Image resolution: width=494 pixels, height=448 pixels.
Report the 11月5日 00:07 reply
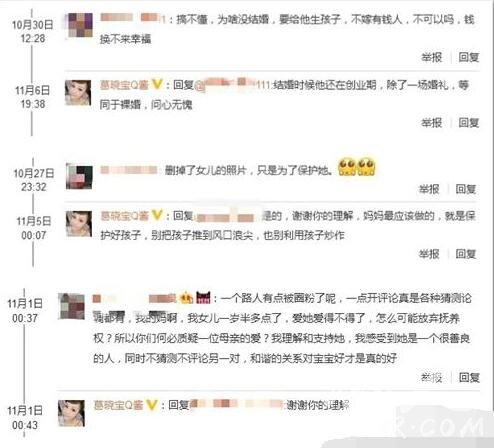429,254
